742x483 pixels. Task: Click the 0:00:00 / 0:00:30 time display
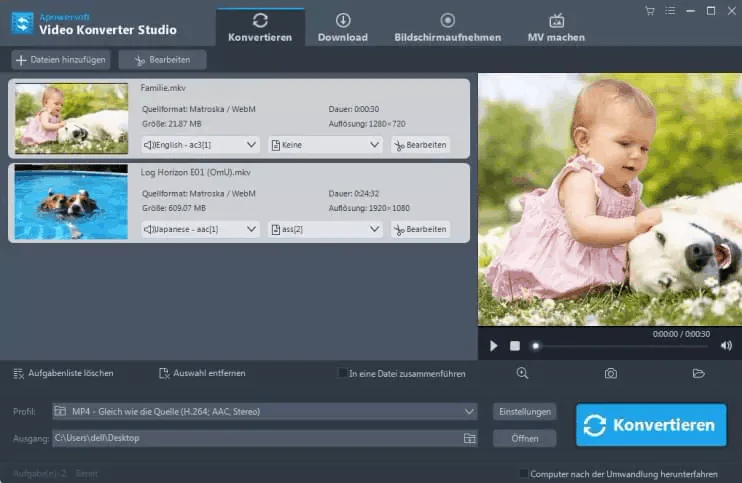click(x=681, y=334)
